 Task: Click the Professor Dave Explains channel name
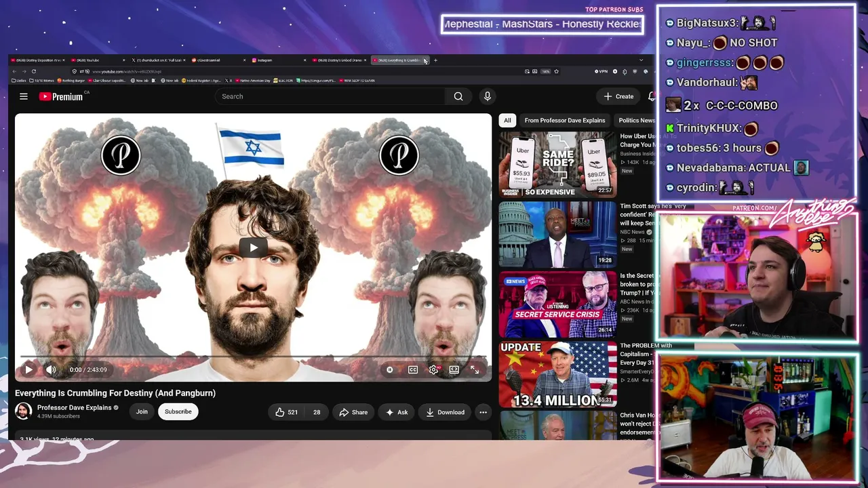click(74, 408)
